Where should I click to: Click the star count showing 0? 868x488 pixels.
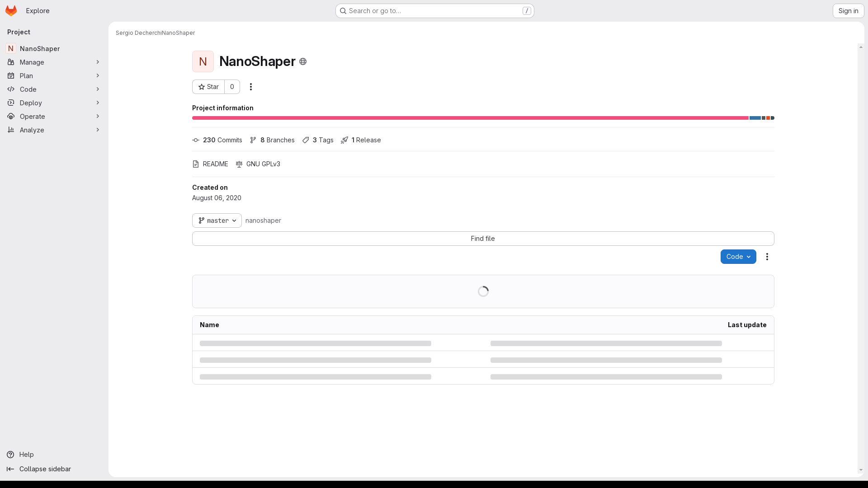232,87
